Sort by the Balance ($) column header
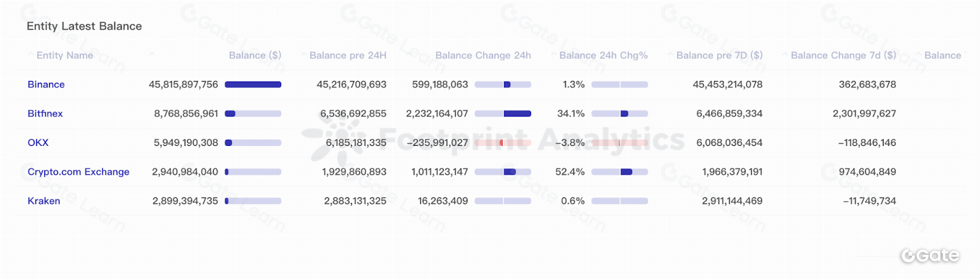This screenshot has width=980, height=279. pos(255,55)
